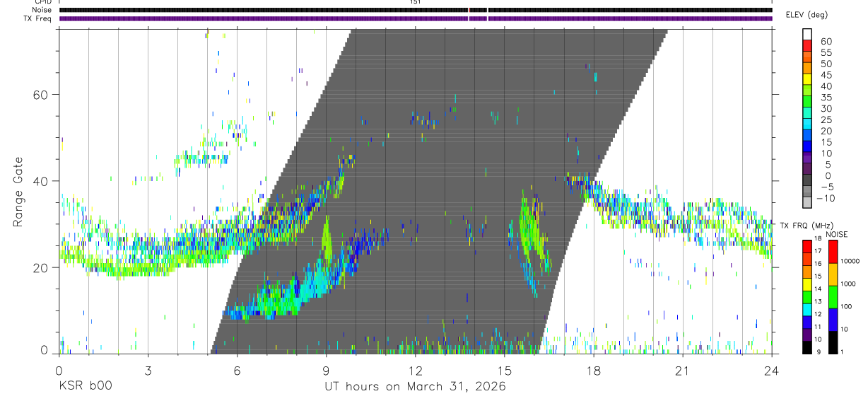Click the purple TX Freq strip above the plot
Screen dimensions: 868x401
[415, 18]
